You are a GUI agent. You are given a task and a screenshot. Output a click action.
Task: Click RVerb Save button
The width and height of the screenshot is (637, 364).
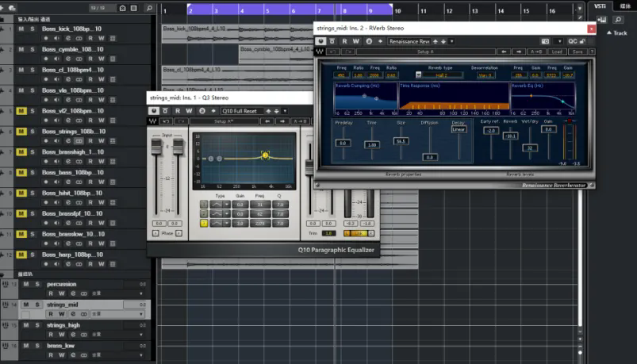pyautogui.click(x=578, y=52)
